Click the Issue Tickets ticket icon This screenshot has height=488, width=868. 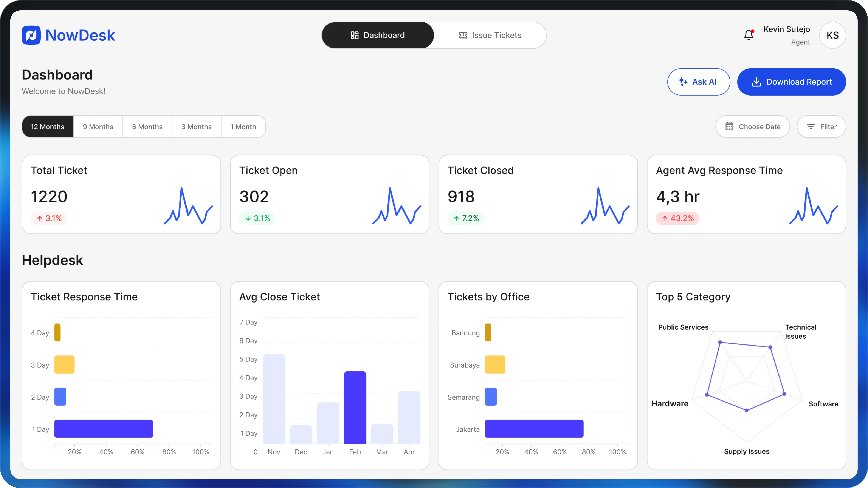(463, 35)
